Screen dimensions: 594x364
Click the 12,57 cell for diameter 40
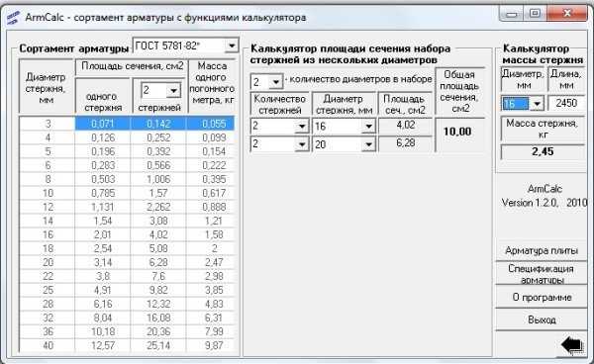[102, 345]
